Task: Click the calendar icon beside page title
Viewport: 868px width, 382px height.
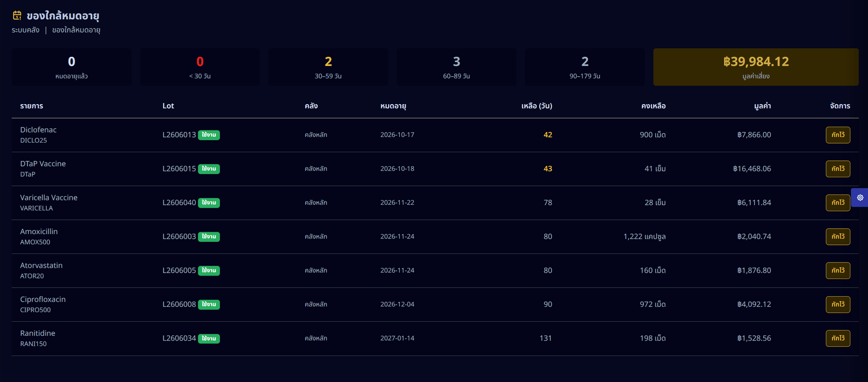Action: tap(17, 15)
